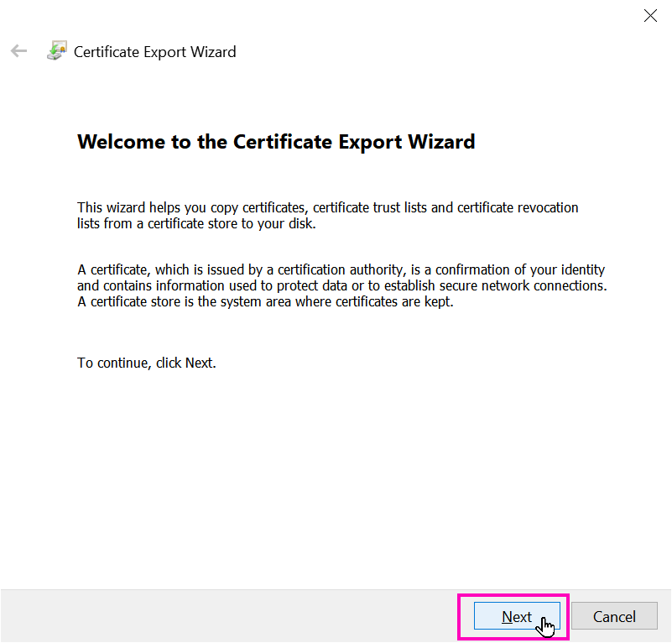Click the Next button

click(x=517, y=616)
